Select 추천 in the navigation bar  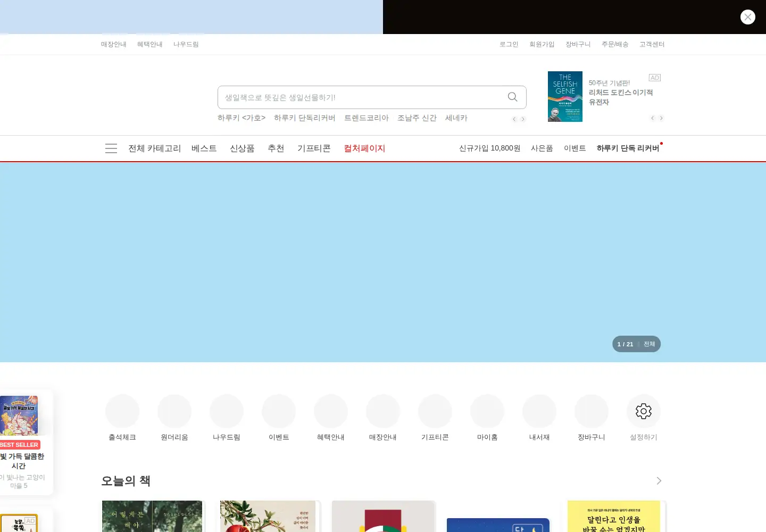276,148
